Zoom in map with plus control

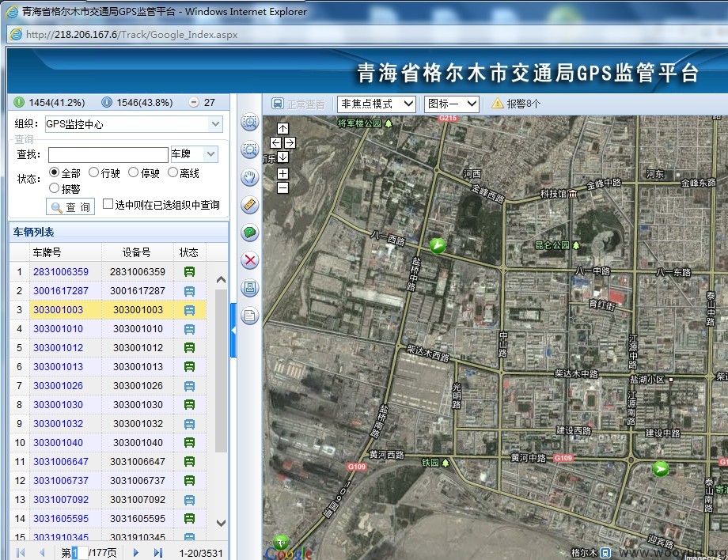(282, 173)
